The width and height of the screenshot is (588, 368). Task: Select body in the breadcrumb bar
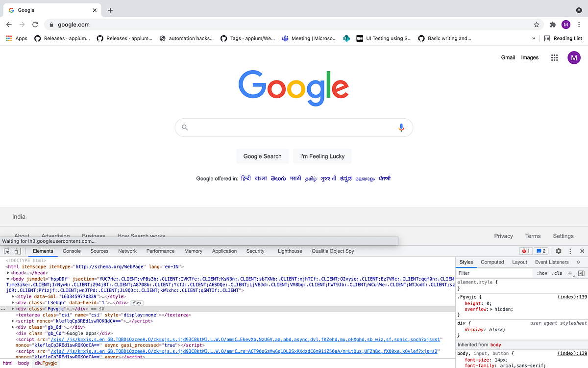[x=24, y=363]
